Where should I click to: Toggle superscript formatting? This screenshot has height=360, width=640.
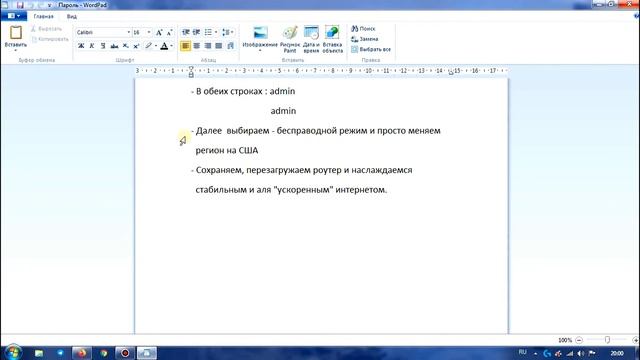tap(136, 46)
